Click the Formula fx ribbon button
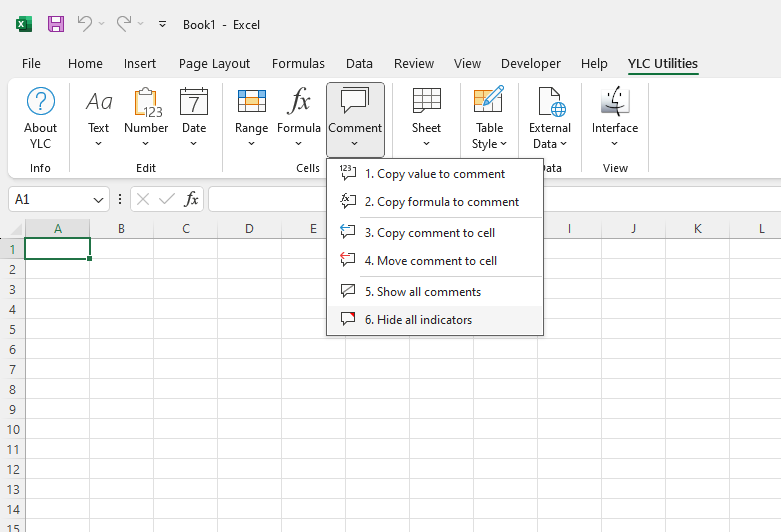 [299, 117]
